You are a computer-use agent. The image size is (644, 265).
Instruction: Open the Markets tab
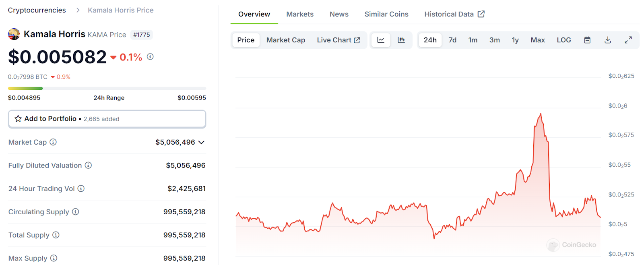click(x=300, y=14)
